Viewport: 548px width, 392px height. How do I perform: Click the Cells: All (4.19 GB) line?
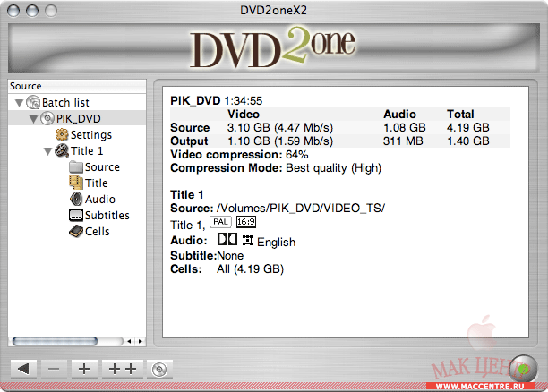coord(227,269)
